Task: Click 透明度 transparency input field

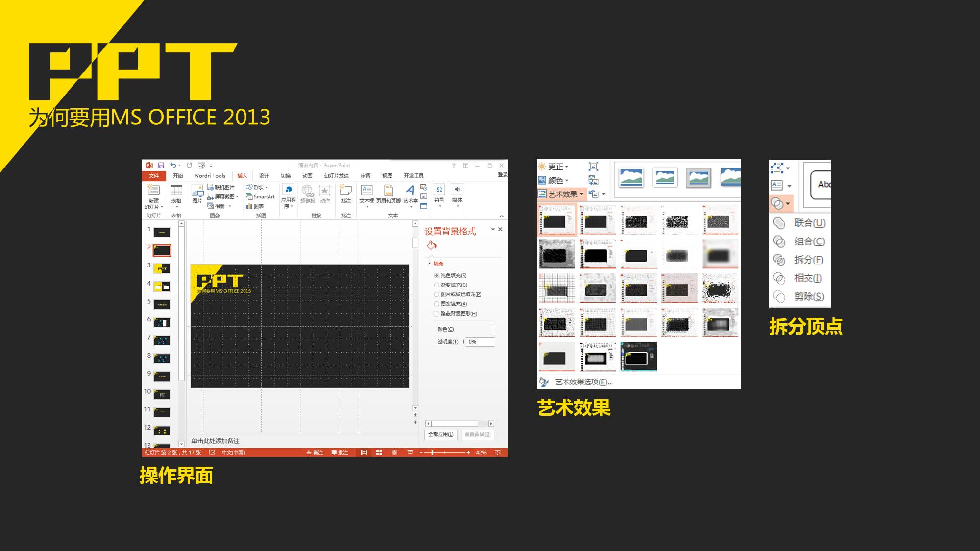Action: (x=480, y=342)
